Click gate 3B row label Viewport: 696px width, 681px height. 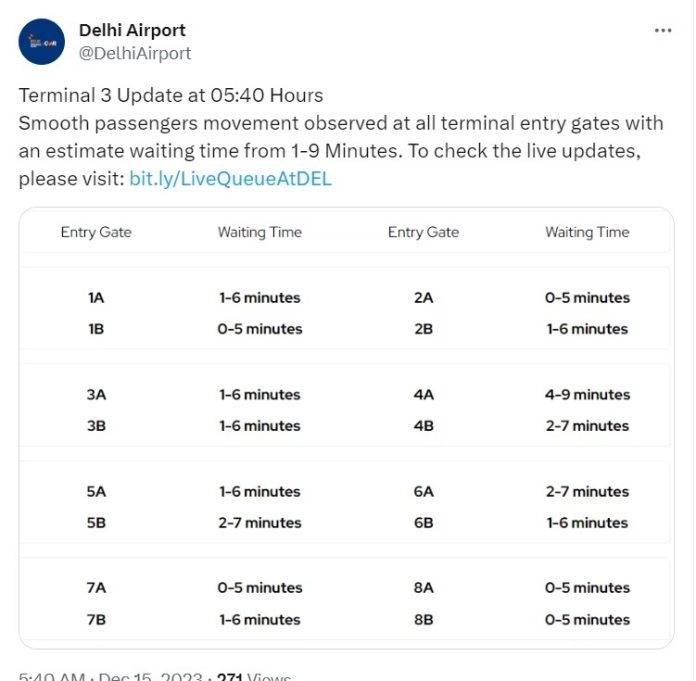pos(96,425)
